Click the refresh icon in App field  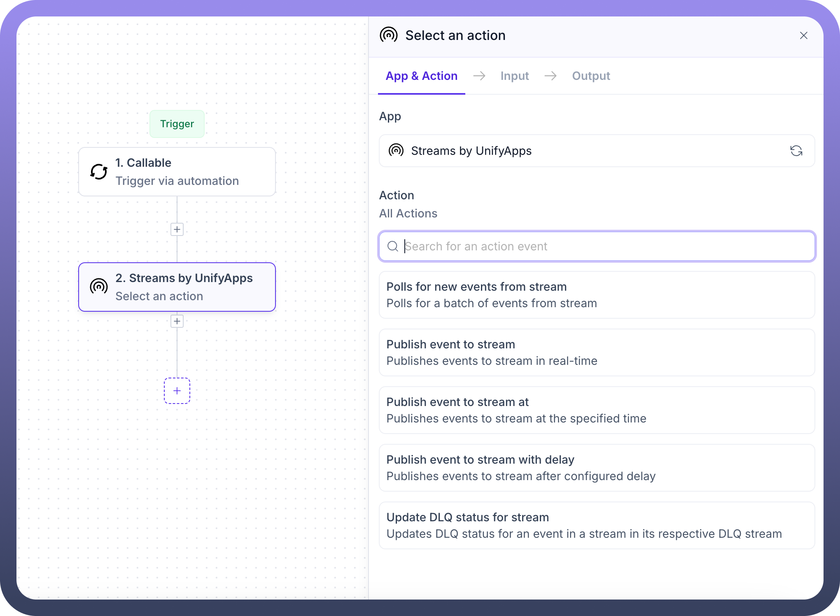click(x=796, y=151)
